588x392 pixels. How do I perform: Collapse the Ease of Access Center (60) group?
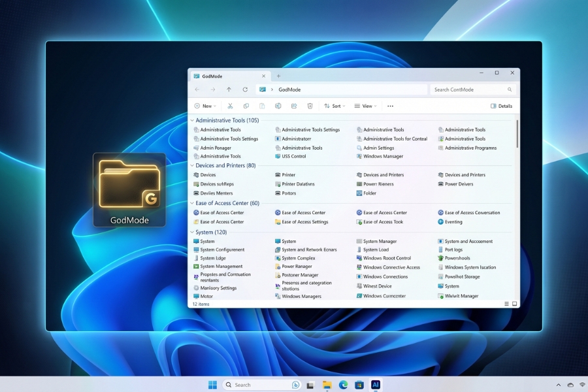192,203
